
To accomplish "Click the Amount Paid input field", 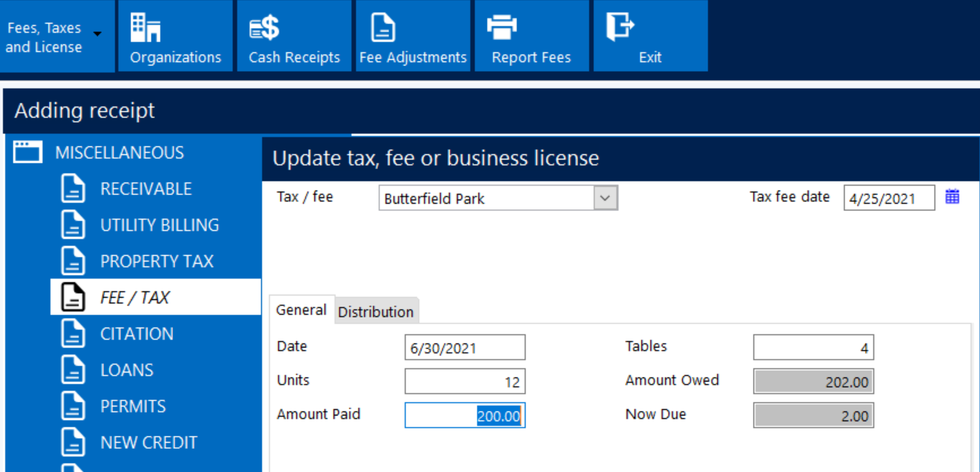I will pos(464,415).
